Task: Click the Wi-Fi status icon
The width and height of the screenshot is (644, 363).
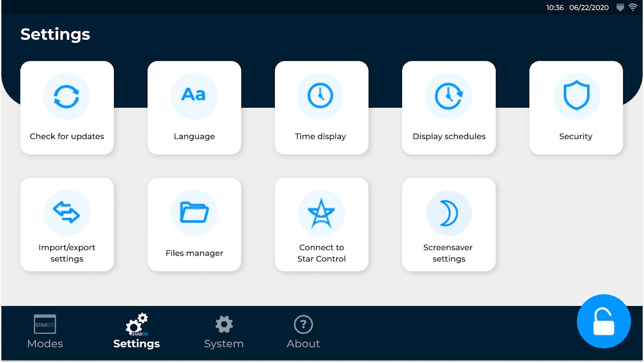Action: 633,7
